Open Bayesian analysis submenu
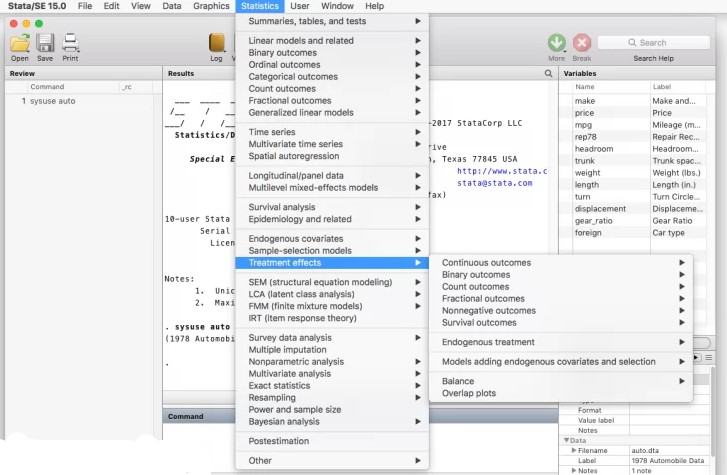 click(x=332, y=422)
